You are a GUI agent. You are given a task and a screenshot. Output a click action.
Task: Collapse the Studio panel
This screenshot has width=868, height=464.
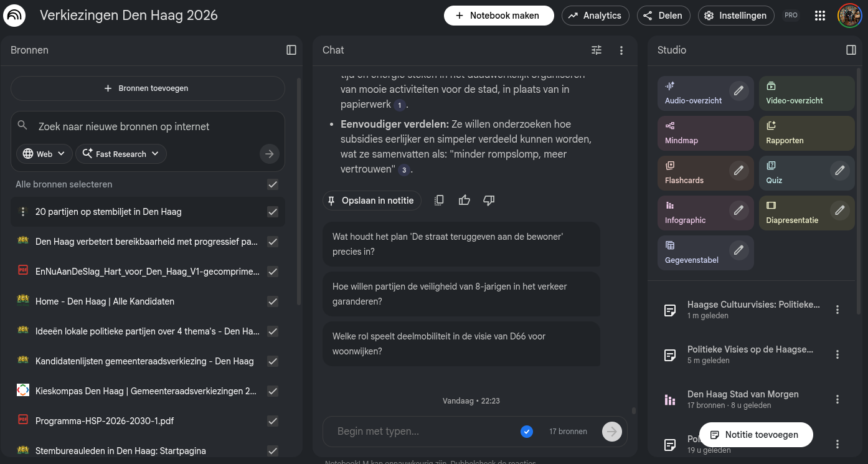pos(851,50)
